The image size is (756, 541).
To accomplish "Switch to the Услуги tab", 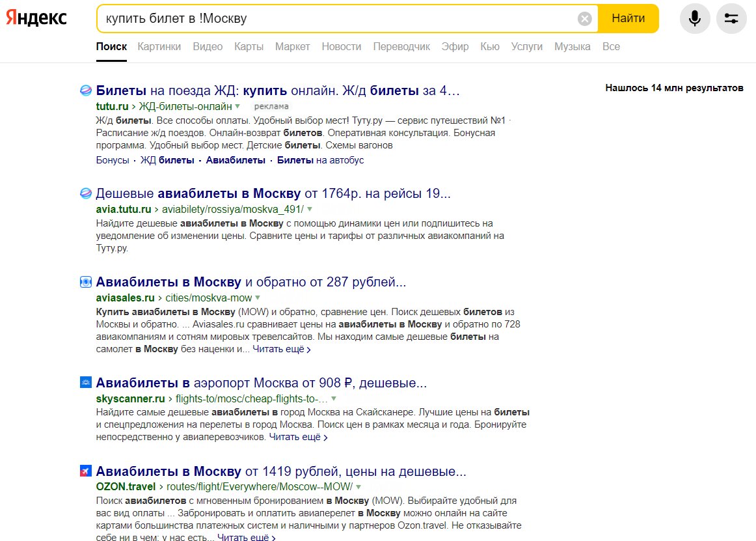I will 527,47.
